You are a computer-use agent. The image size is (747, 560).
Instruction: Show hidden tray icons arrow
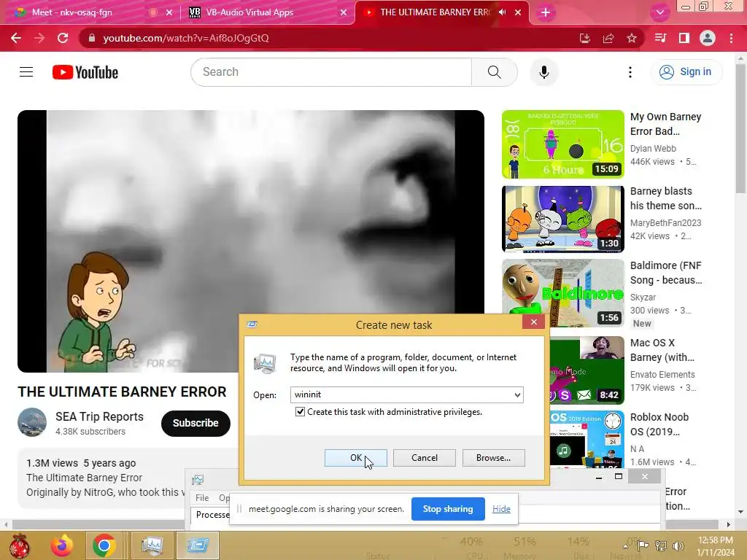coord(625,545)
